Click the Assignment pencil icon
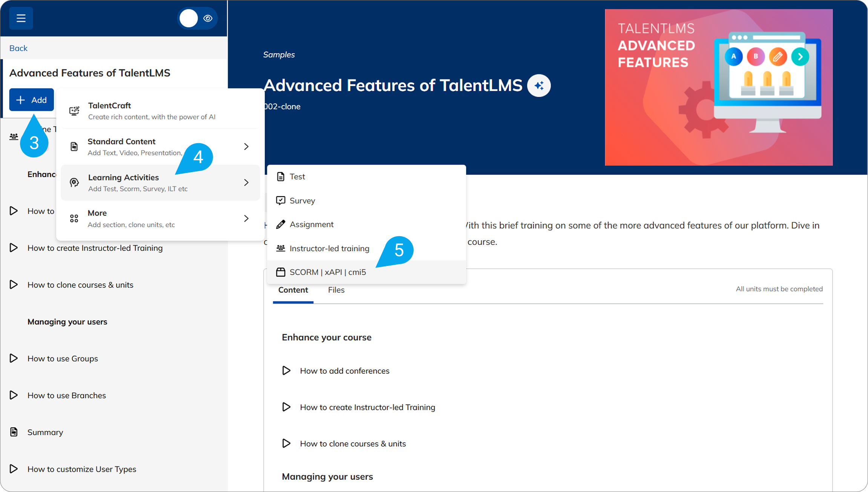The image size is (868, 492). coord(281,225)
